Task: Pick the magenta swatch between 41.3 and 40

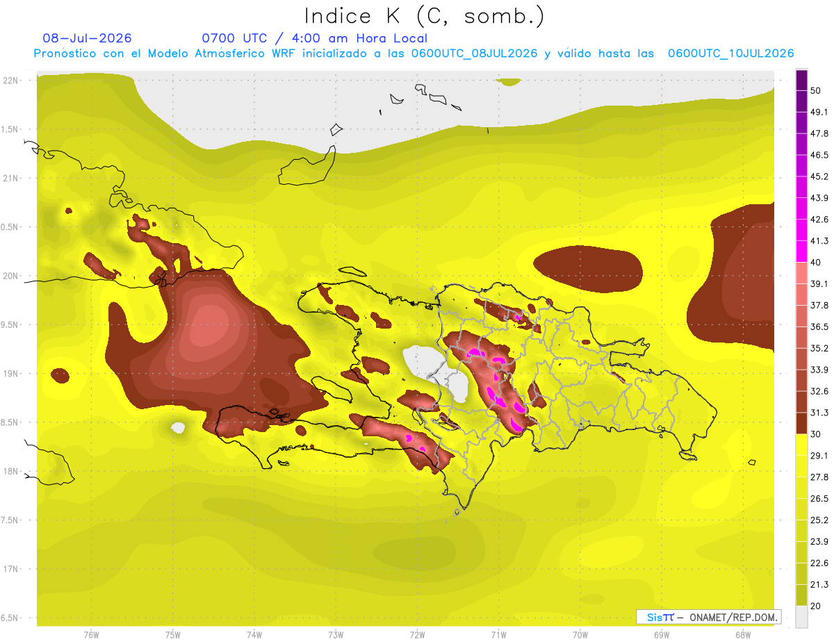Action: 802,251
